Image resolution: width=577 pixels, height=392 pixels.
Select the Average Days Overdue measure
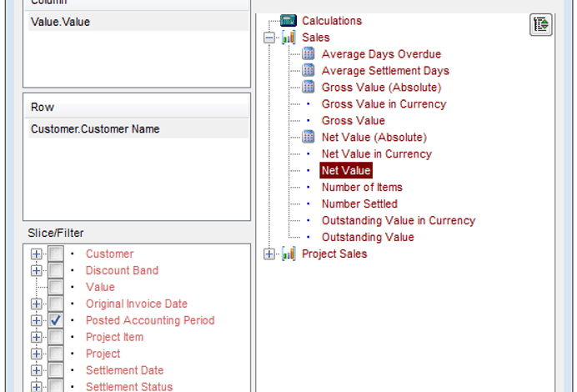(x=381, y=54)
